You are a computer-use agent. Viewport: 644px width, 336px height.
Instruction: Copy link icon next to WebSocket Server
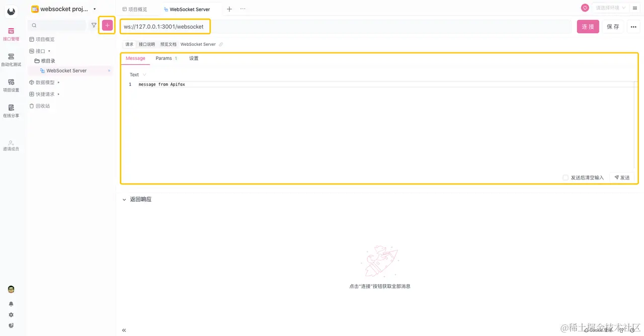tap(221, 44)
